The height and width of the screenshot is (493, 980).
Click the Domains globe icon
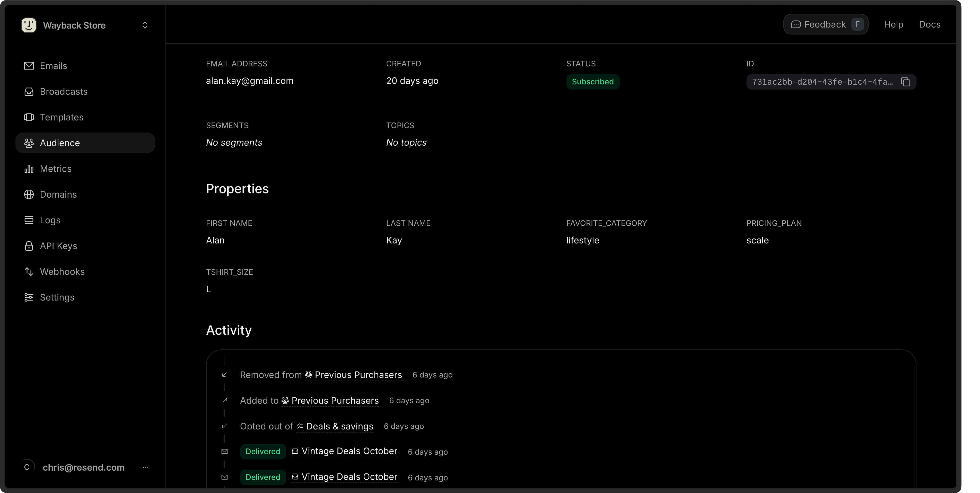click(x=29, y=194)
